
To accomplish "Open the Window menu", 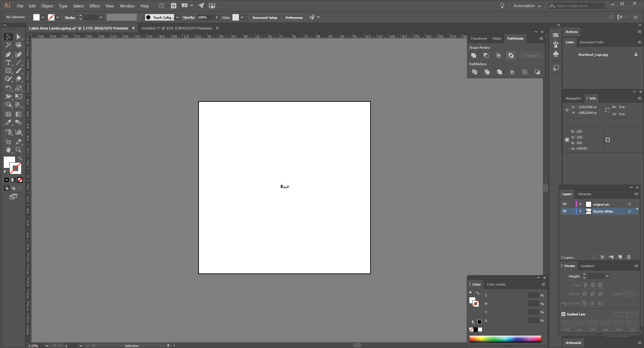I will (x=127, y=6).
